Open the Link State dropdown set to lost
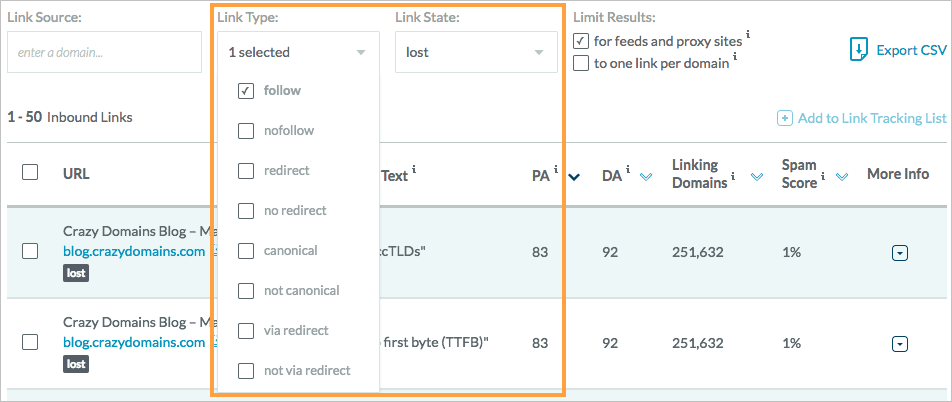This screenshot has height=402, width=952. (x=475, y=52)
